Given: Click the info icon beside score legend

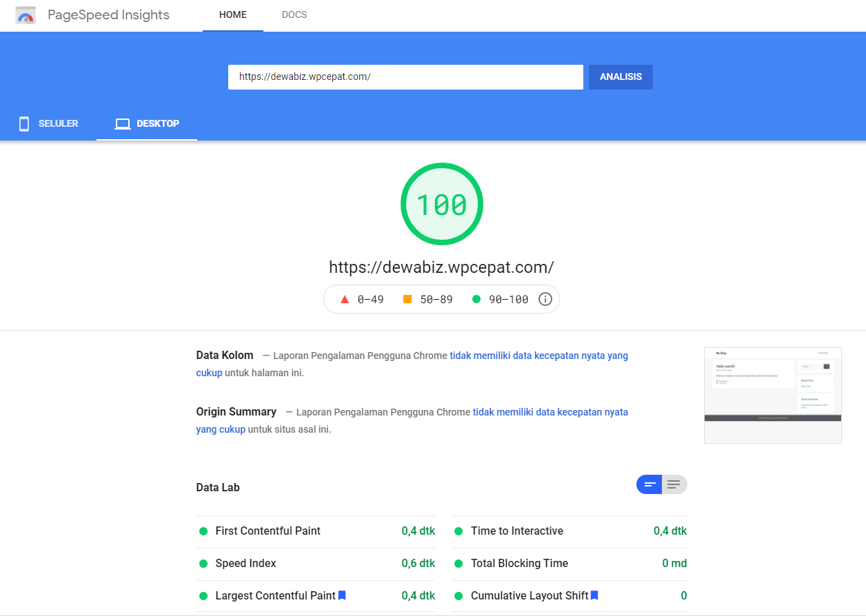Looking at the screenshot, I should (545, 299).
